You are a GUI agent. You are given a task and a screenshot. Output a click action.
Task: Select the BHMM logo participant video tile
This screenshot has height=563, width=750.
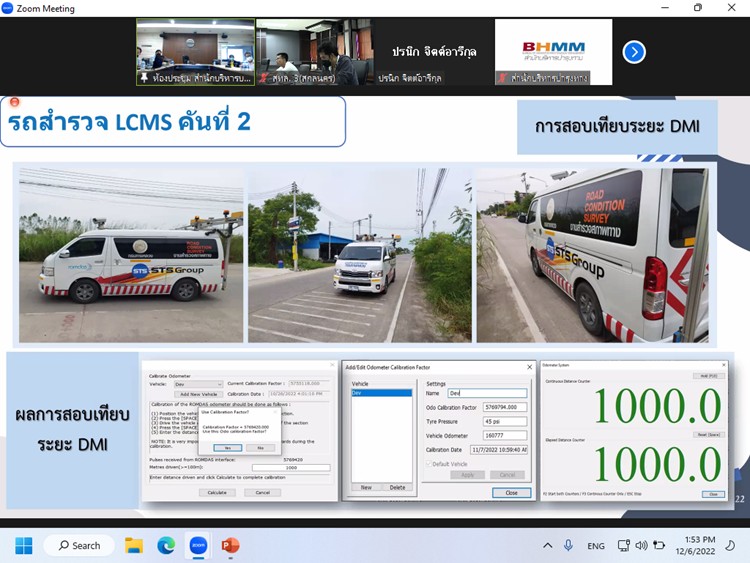click(x=553, y=52)
